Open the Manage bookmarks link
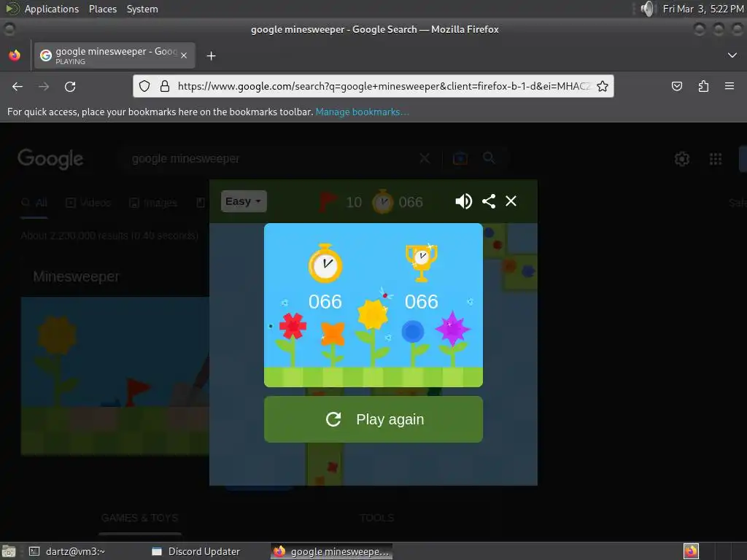The image size is (747, 560). (x=362, y=112)
